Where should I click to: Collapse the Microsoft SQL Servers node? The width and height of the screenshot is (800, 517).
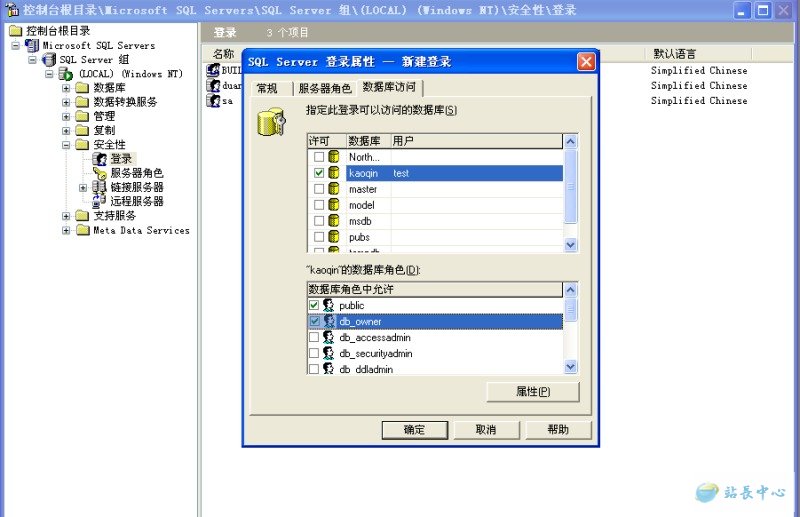coord(16,45)
